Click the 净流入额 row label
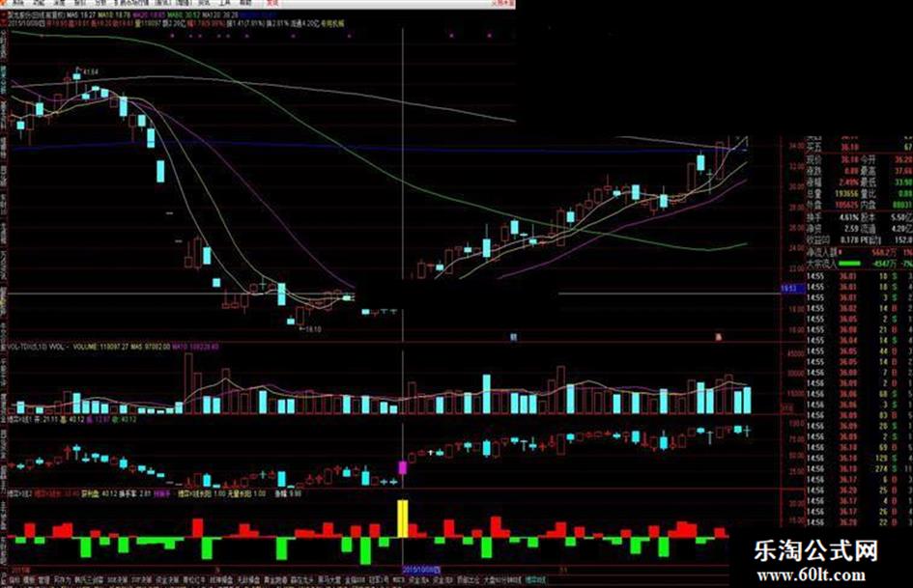This screenshot has width=913, height=588. (x=821, y=252)
